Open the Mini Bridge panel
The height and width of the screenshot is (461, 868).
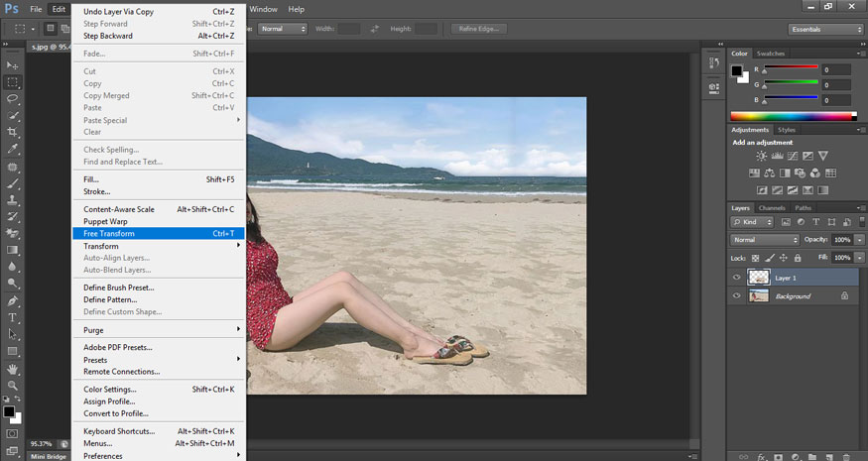(x=48, y=456)
